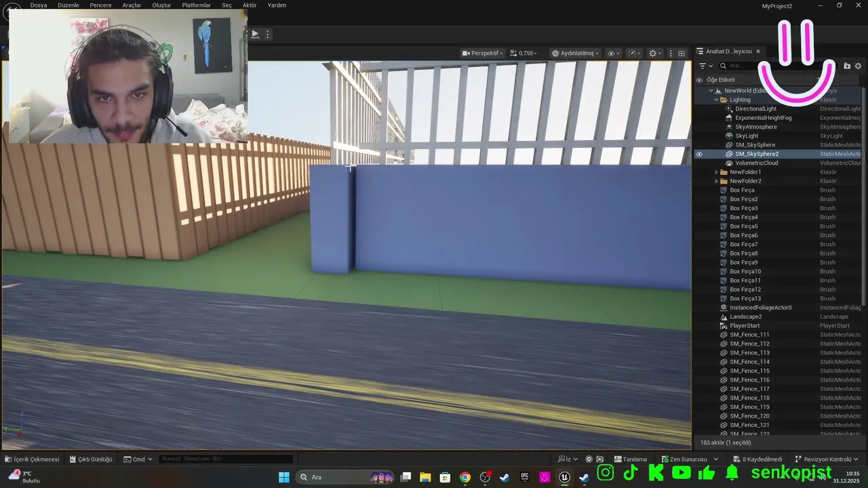Open the outliner settings gear
868x488 pixels.
point(859,66)
